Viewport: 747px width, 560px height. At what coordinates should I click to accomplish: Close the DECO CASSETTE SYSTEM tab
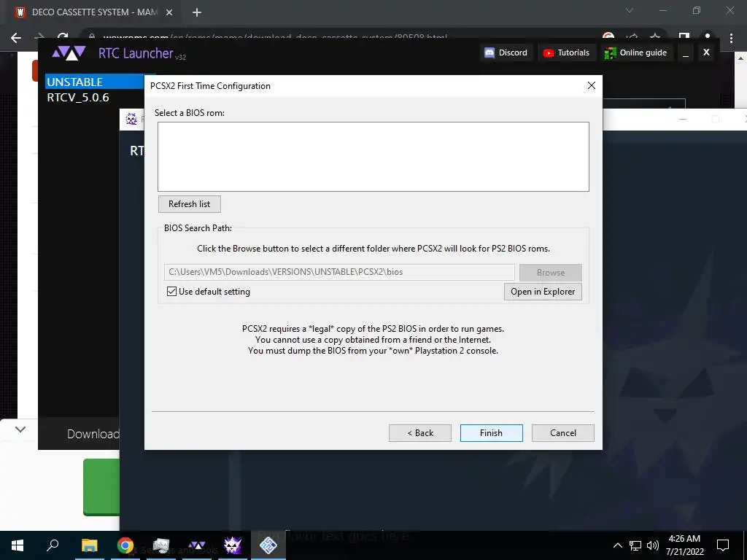point(169,12)
